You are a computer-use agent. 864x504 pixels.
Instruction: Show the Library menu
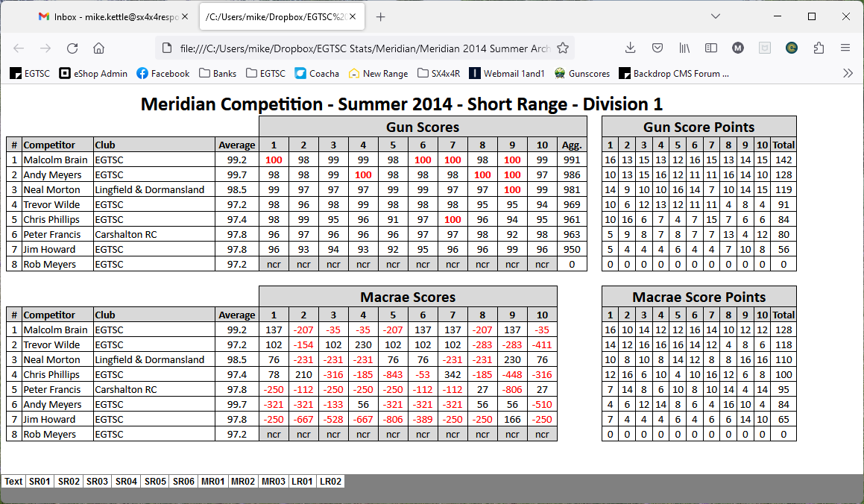pyautogui.click(x=684, y=48)
